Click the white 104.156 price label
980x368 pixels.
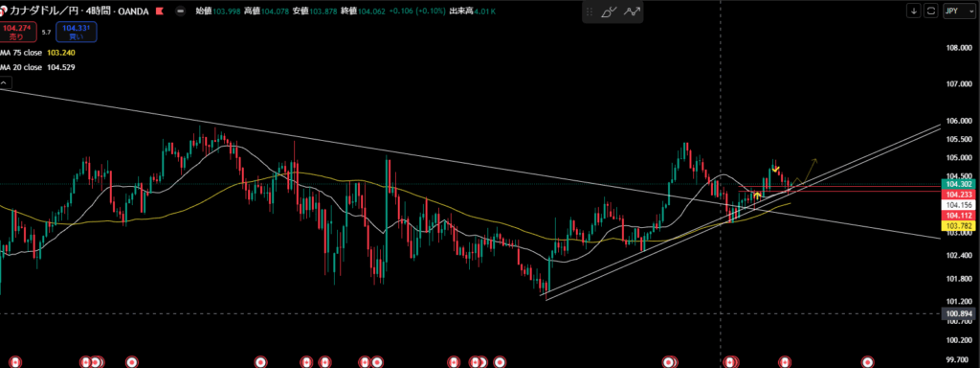(958, 205)
